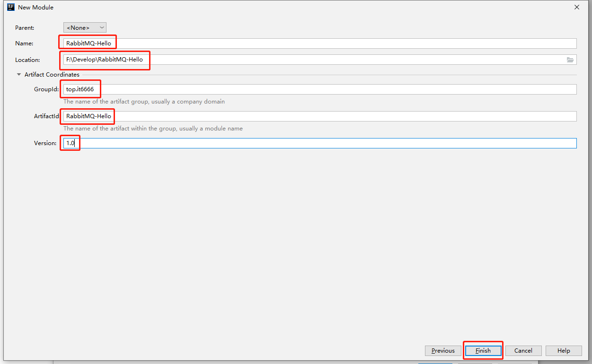Image resolution: width=592 pixels, height=364 pixels.
Task: Click the IntelliJ IDEA title bar icon
Action: click(11, 7)
